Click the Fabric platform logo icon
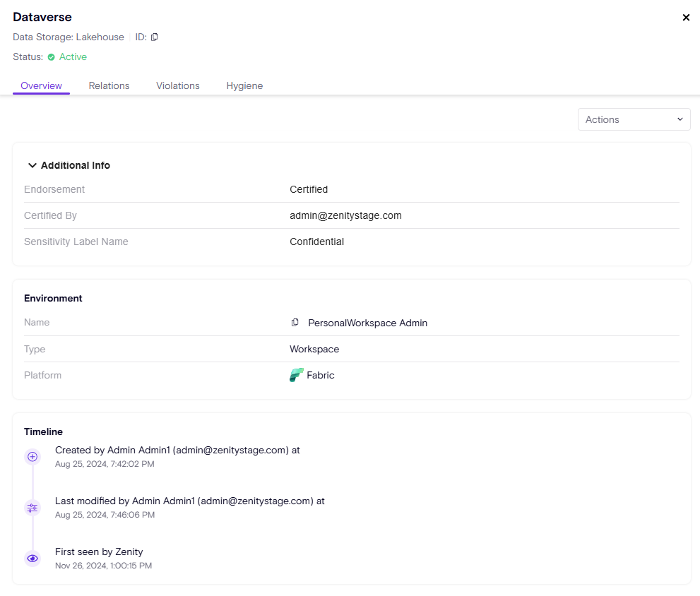The height and width of the screenshot is (596, 700). [x=297, y=375]
